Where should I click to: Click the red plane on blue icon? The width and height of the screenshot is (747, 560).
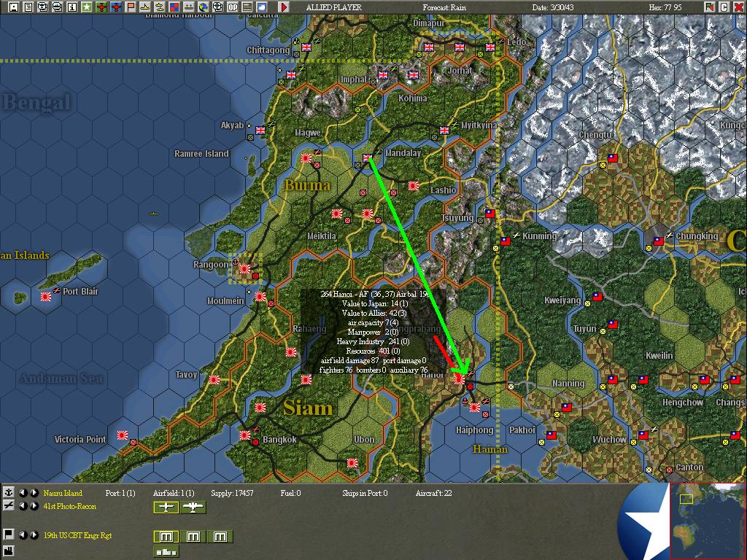116,7
